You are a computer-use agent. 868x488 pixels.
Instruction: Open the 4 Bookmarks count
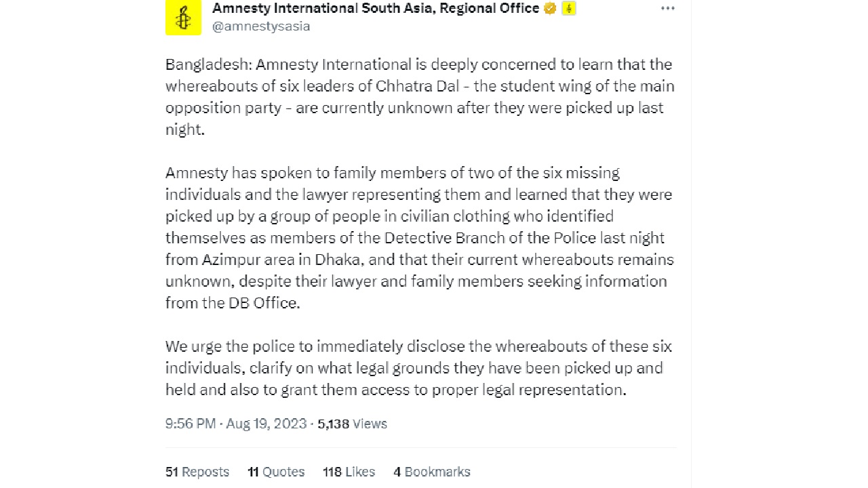pyautogui.click(x=432, y=472)
